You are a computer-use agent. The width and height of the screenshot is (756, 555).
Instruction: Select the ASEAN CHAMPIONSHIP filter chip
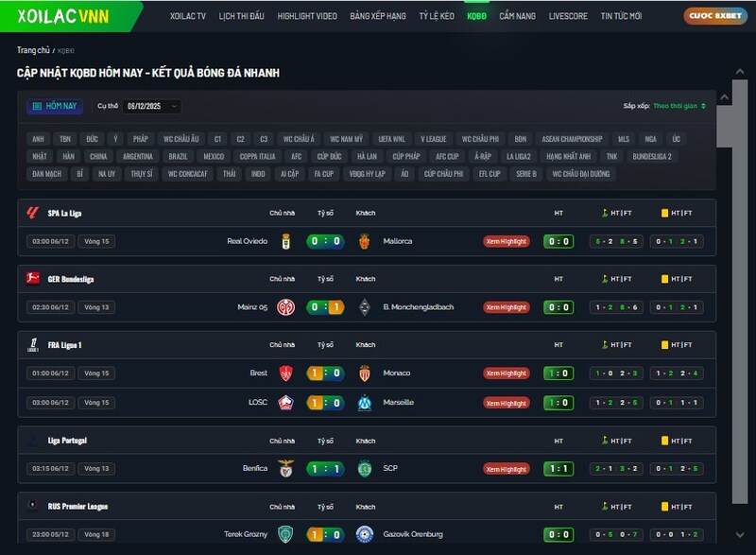pyautogui.click(x=572, y=139)
